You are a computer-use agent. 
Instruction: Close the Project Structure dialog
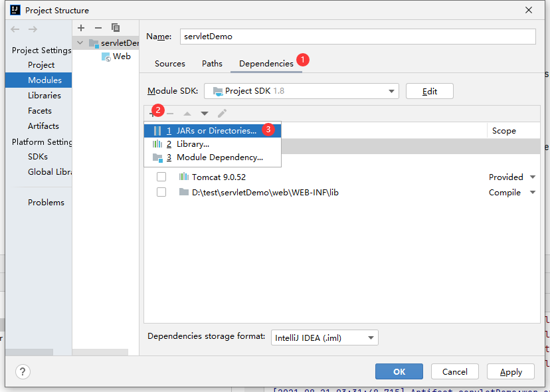pos(529,10)
